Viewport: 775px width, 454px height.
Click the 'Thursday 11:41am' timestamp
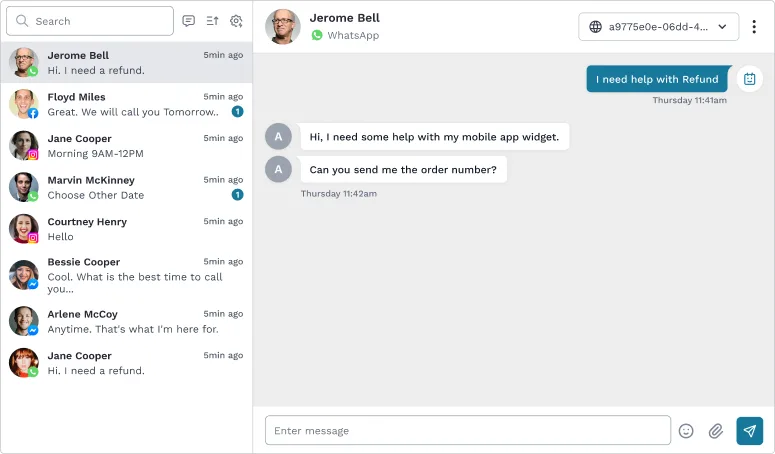pos(689,100)
